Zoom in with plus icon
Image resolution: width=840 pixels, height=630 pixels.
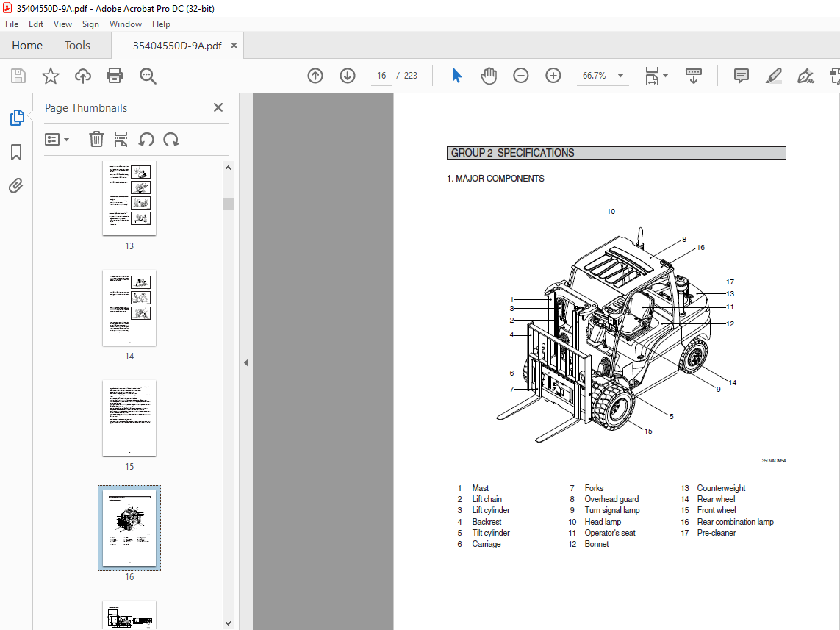coord(553,76)
